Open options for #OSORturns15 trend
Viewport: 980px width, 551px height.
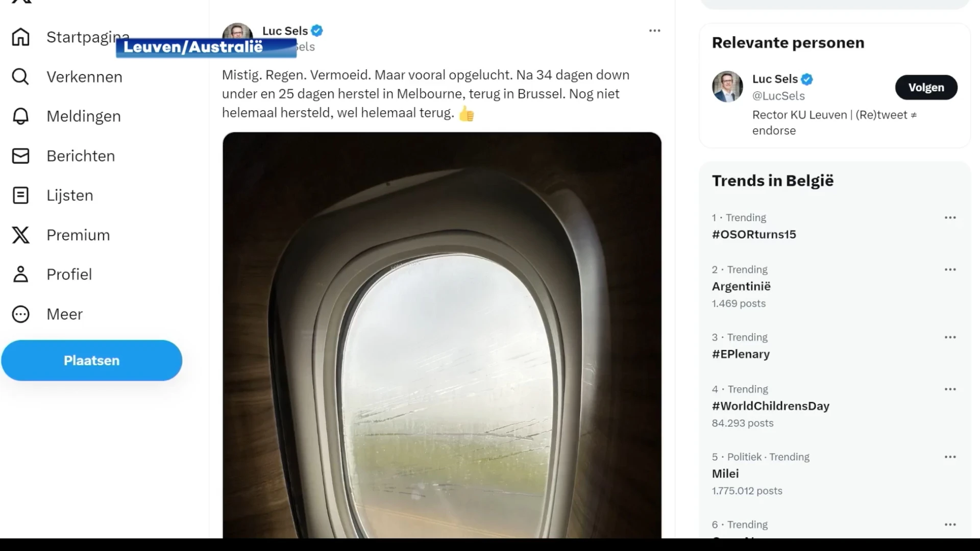click(950, 218)
